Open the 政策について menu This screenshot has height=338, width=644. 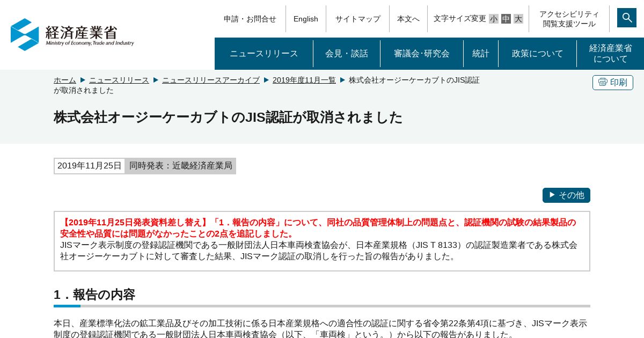538,54
